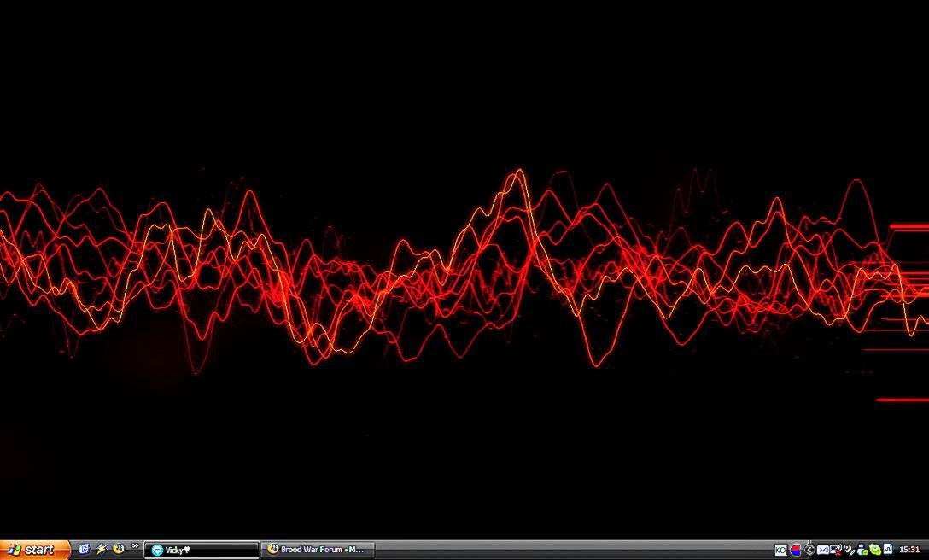The width and height of the screenshot is (929, 560).
Task: Click the document page tray icon
Action: [887, 549]
